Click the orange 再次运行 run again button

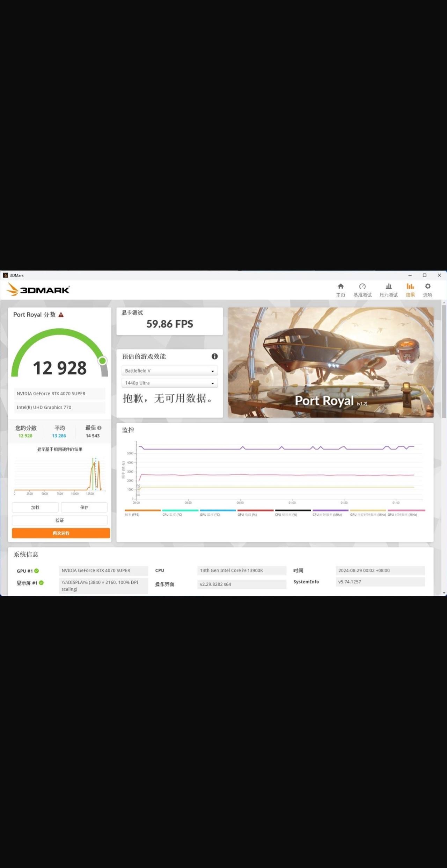coord(61,533)
